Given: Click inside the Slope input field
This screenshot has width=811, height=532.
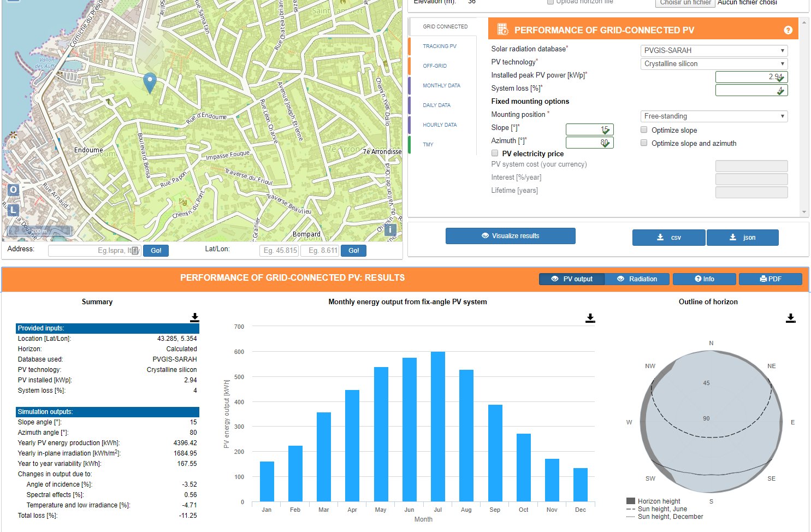Looking at the screenshot, I should 589,129.
